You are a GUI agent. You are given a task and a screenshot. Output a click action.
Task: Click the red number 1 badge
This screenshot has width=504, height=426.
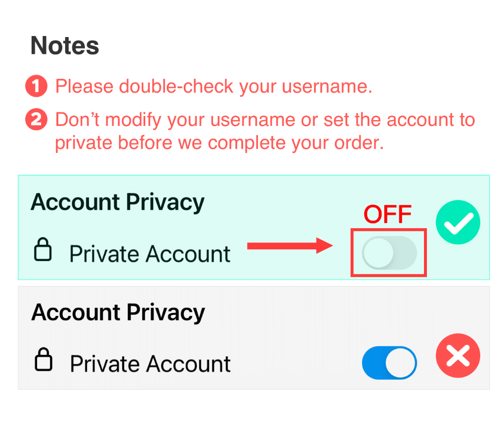click(36, 87)
